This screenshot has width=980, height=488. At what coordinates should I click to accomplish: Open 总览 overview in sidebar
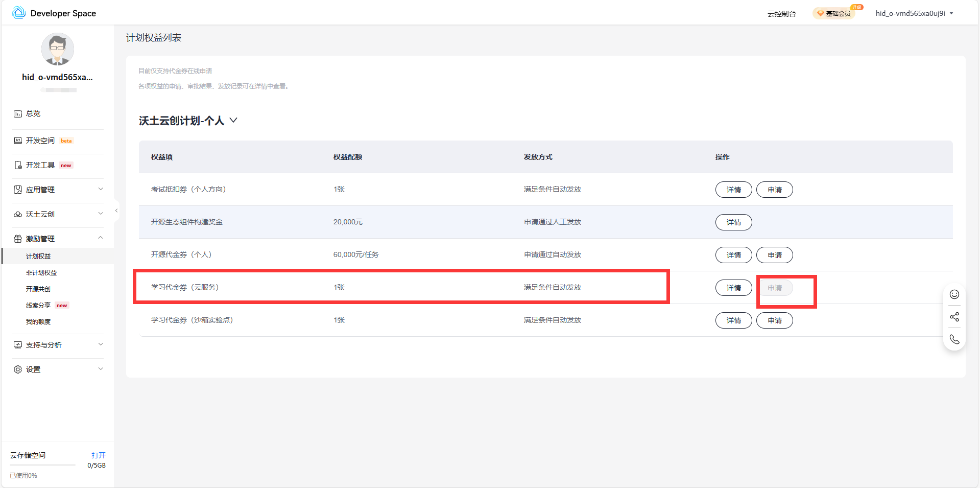tap(33, 113)
